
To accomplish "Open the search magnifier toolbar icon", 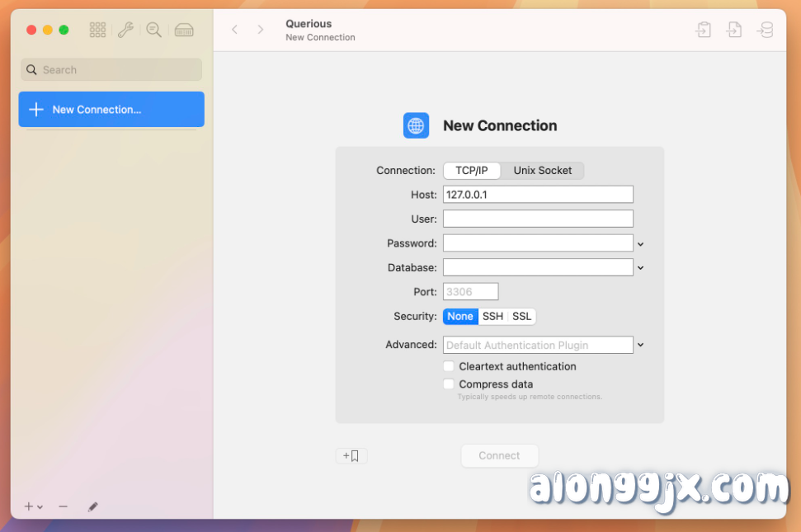I will pyautogui.click(x=153, y=30).
